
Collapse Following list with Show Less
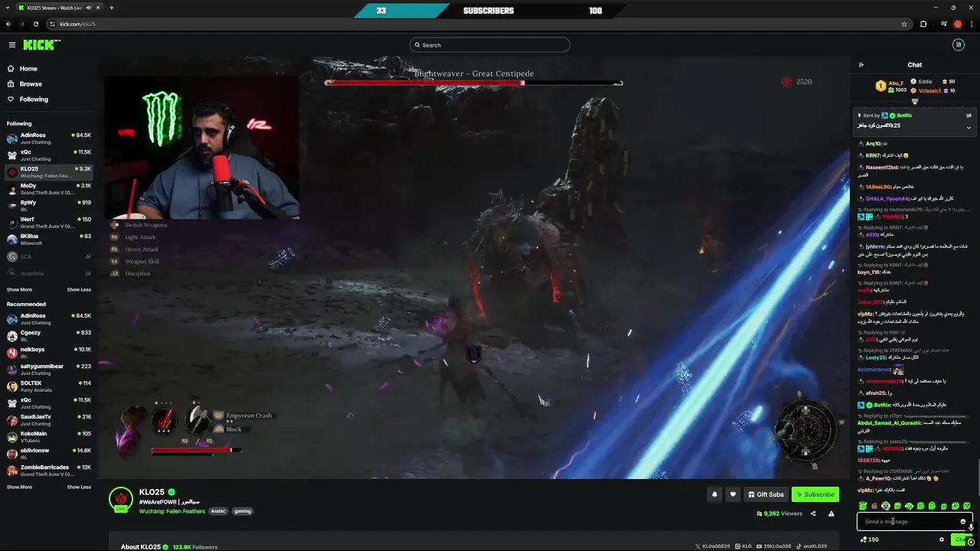pyautogui.click(x=79, y=290)
